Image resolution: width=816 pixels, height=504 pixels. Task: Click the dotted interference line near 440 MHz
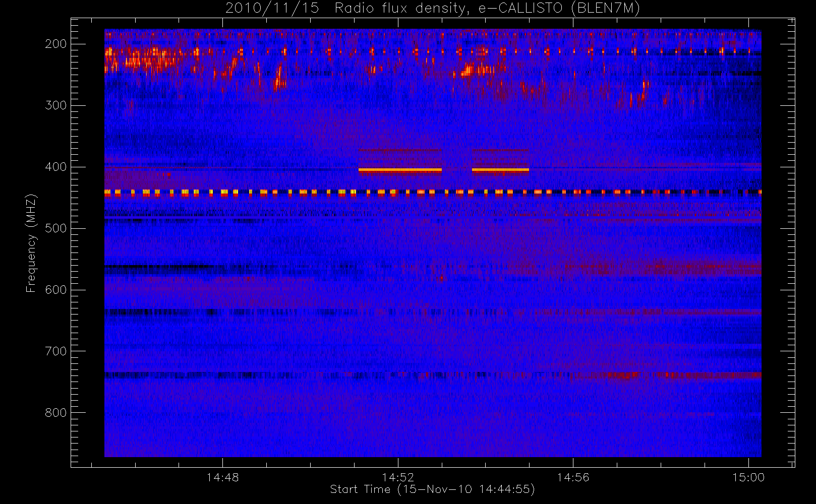(433, 192)
